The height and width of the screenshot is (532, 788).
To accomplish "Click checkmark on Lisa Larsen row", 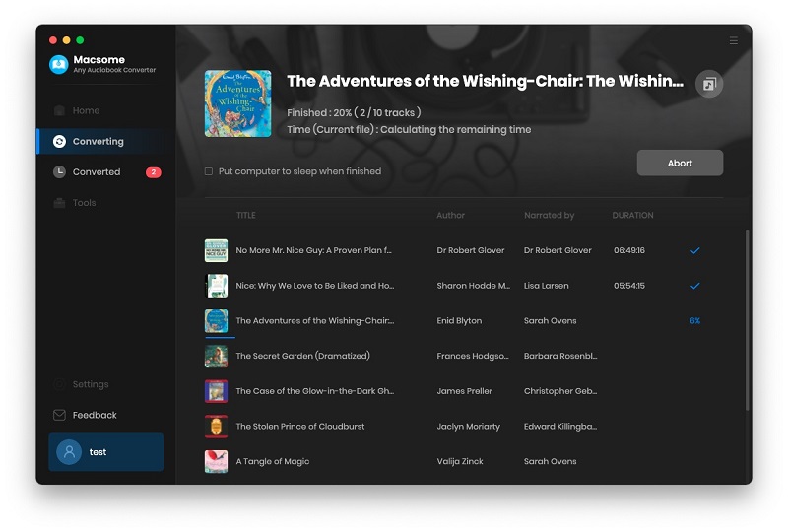I will pos(695,286).
